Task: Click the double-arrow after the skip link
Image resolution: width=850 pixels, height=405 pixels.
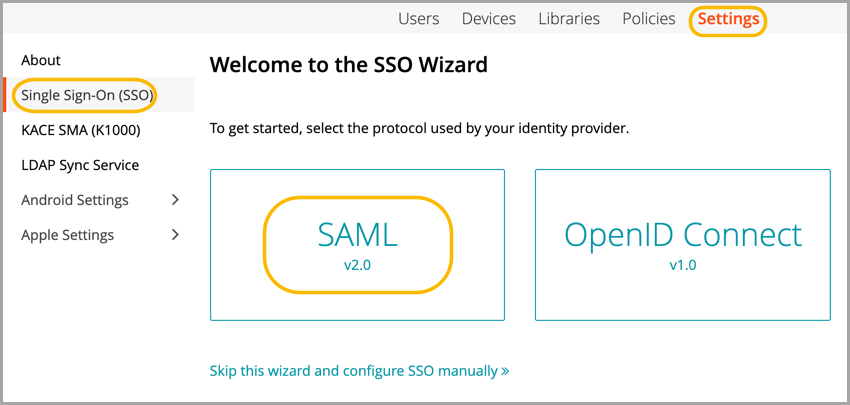Action: [x=505, y=371]
